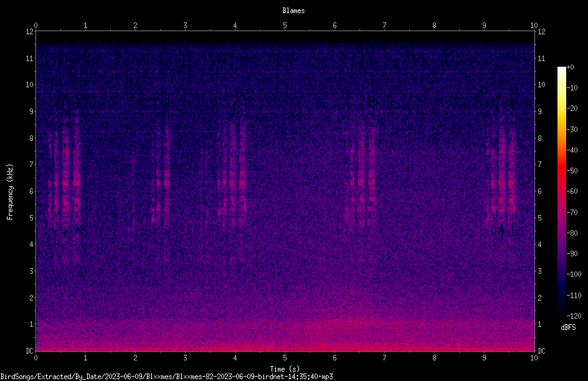This screenshot has height=381, width=588.
Task: Click the "-40" colorbar value
Action: pos(572,150)
